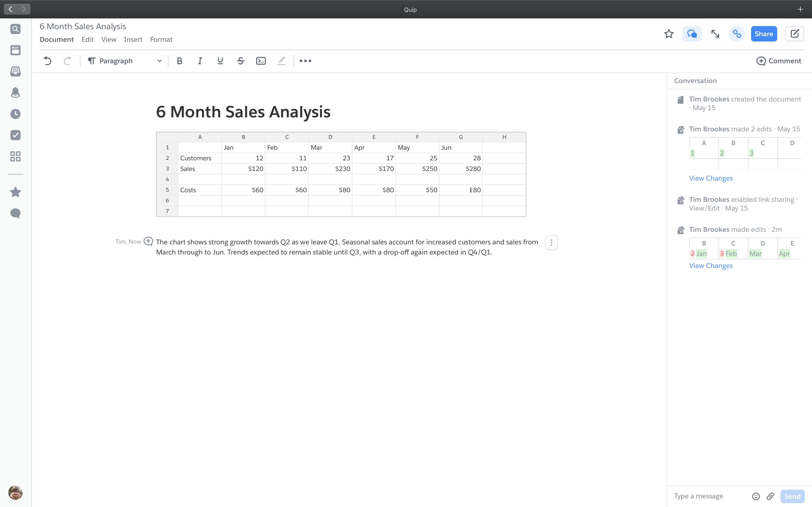812x507 pixels.
Task: Open the Favorites star in sidebar
Action: point(15,192)
